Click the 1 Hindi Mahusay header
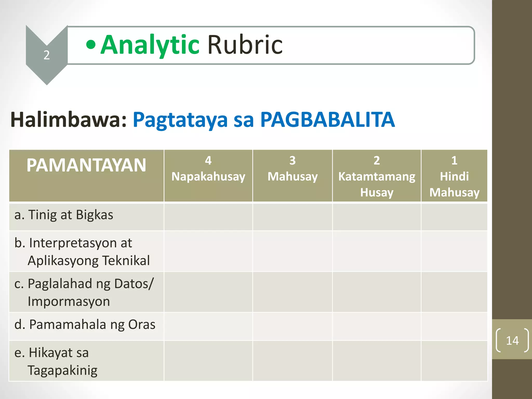 [x=454, y=176]
